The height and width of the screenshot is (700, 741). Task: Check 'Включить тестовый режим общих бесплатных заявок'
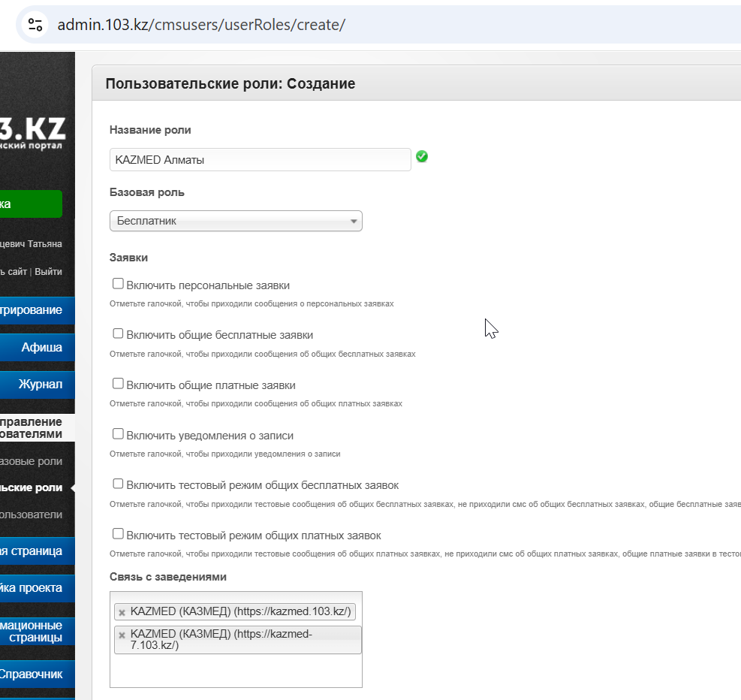coord(118,484)
